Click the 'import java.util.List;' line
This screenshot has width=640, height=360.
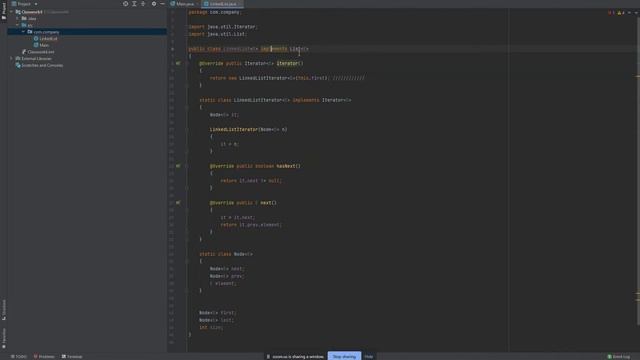coord(218,34)
